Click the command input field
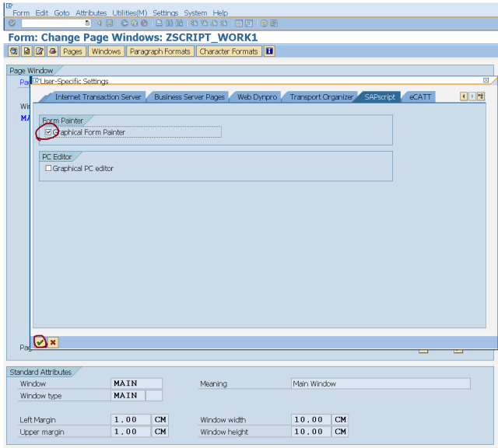 tap(54, 23)
